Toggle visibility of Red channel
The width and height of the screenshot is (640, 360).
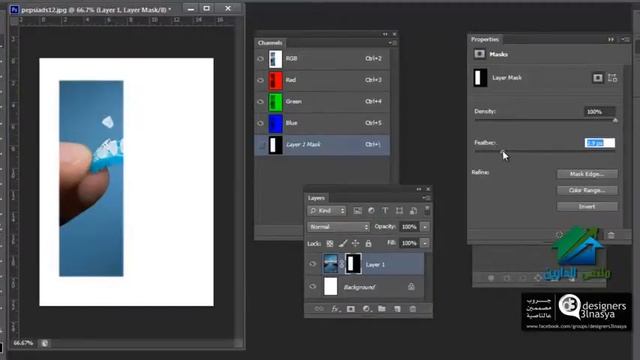260,80
